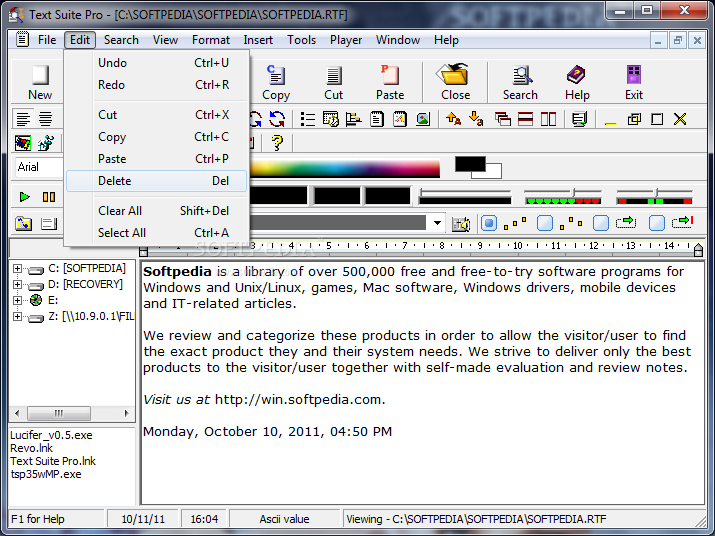Image resolution: width=715 pixels, height=536 pixels.
Task: Convert to lowercase arrow icon
Action: click(x=476, y=119)
